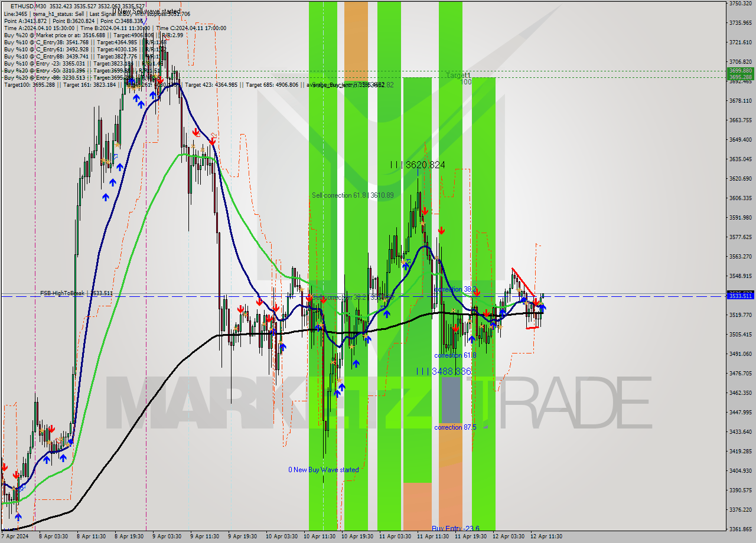Click the '0 New Sell wave started' label

point(146,11)
